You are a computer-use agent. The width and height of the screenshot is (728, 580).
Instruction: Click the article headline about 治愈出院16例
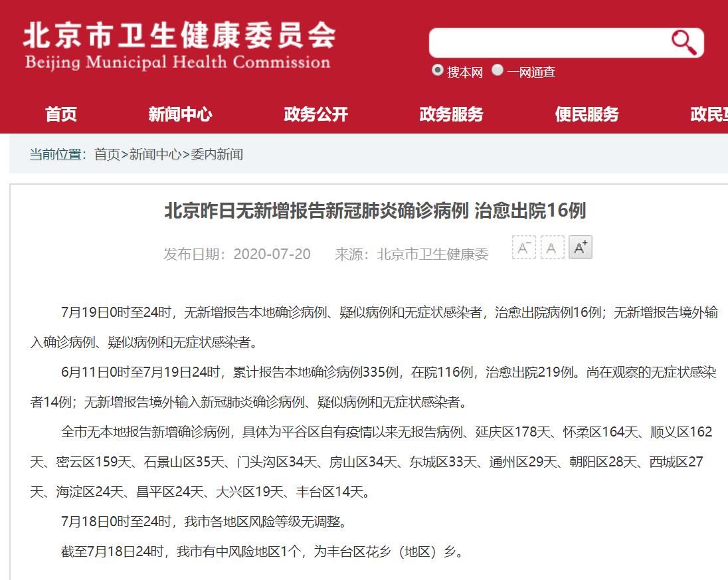pos(375,211)
